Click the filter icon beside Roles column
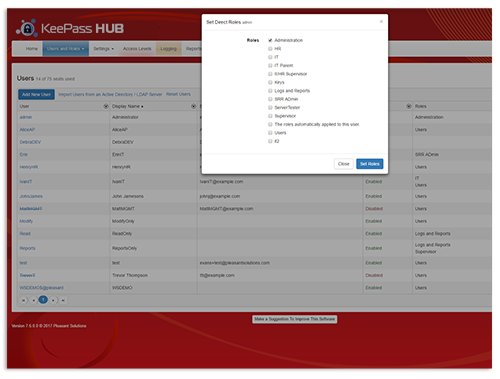Viewport: 500px width, 379px height. click(409, 106)
